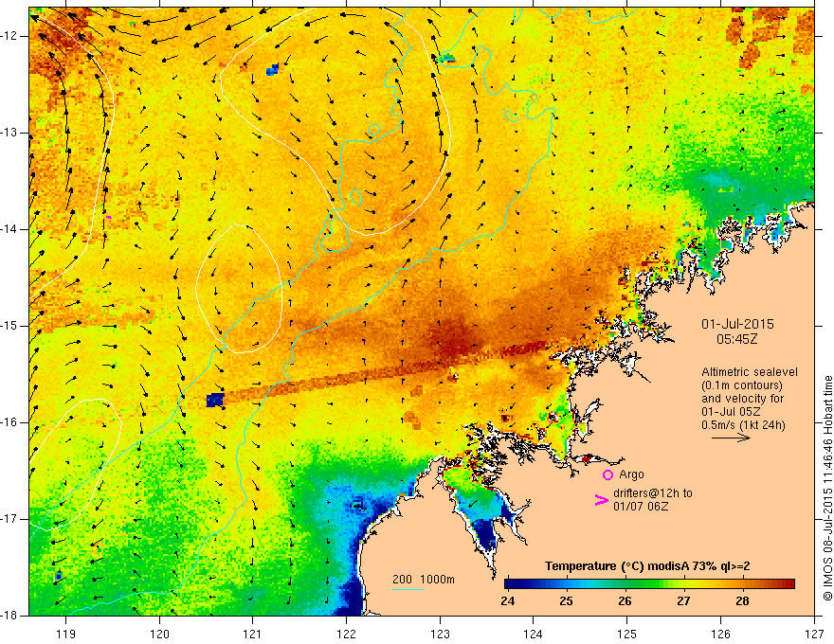Click the 0.5m/s velocity scale arrow
Screen dimensions: 834x644
click(731, 438)
